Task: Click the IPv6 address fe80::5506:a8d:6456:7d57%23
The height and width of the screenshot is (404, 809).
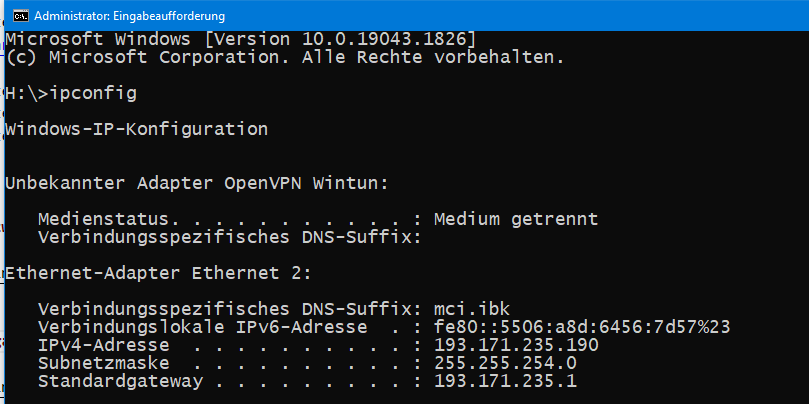Action: (x=582, y=327)
